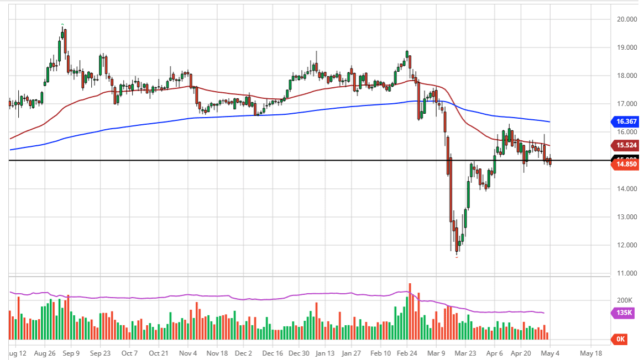Image resolution: width=644 pixels, height=360 pixels.
Task: Click the Nov 4 date label
Action: [x=189, y=352]
